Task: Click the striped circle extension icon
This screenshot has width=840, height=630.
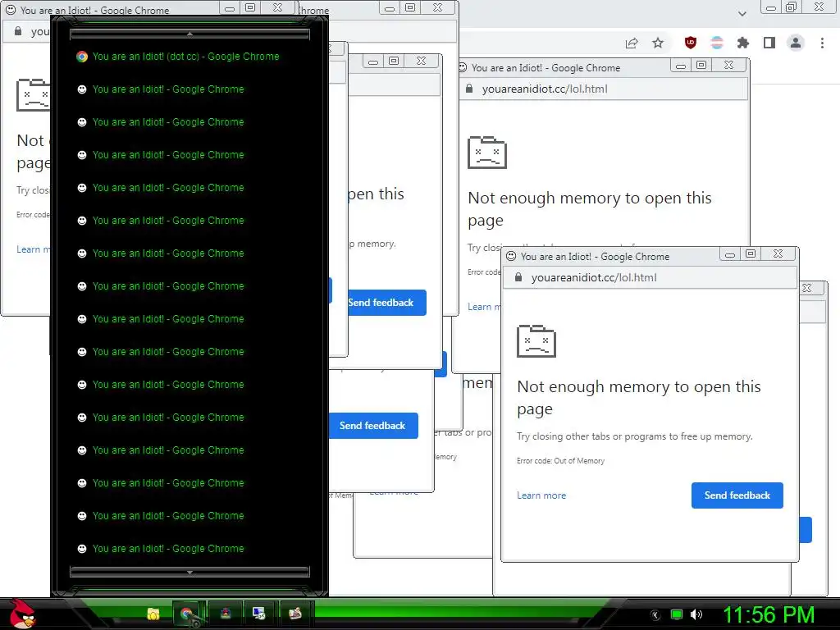Action: tap(717, 43)
